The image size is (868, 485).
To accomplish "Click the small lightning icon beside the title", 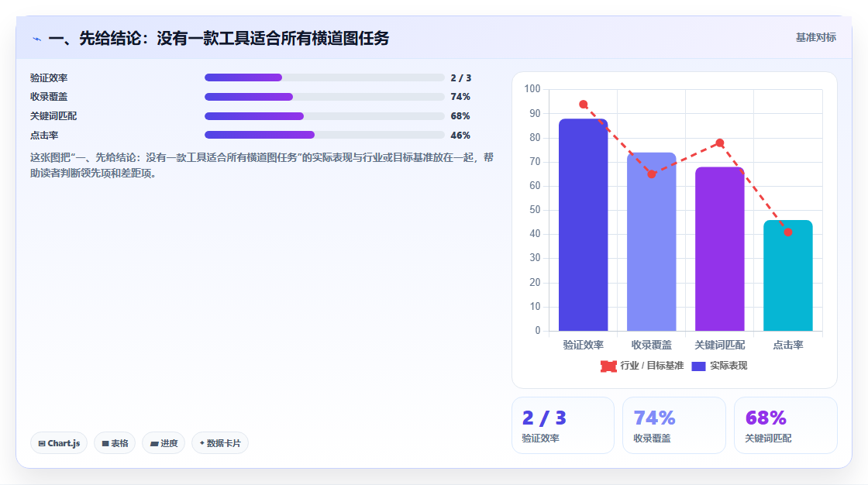I will coord(36,40).
